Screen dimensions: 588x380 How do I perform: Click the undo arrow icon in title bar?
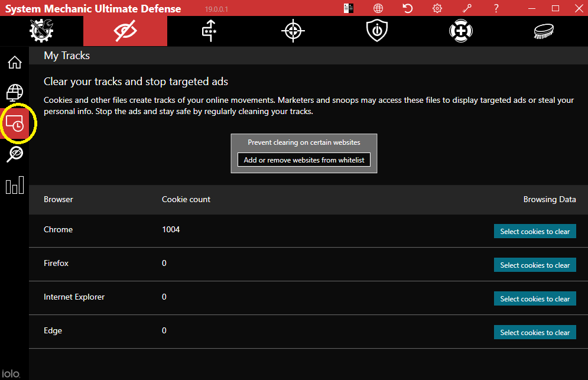tap(408, 8)
